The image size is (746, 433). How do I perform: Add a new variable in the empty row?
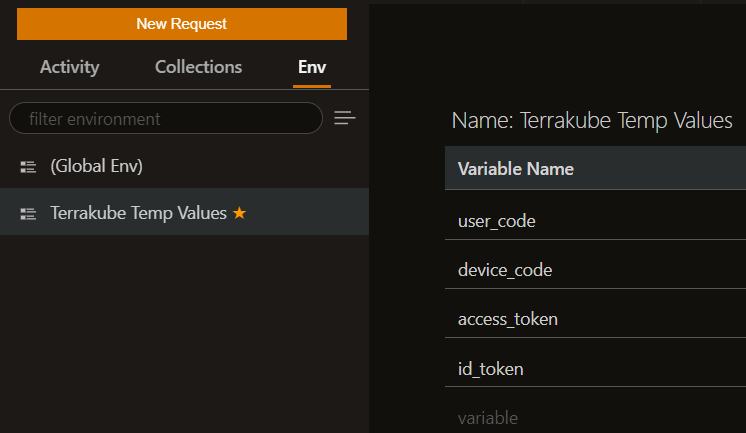[489, 417]
